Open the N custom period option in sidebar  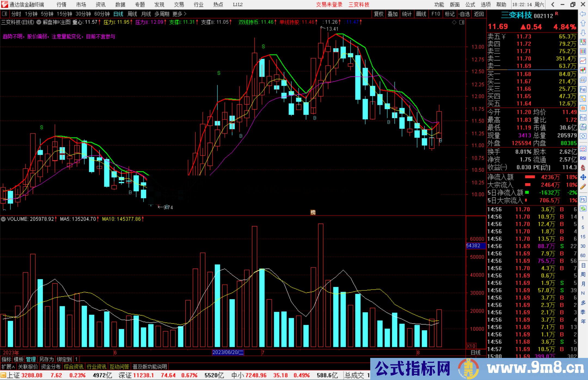point(583,293)
